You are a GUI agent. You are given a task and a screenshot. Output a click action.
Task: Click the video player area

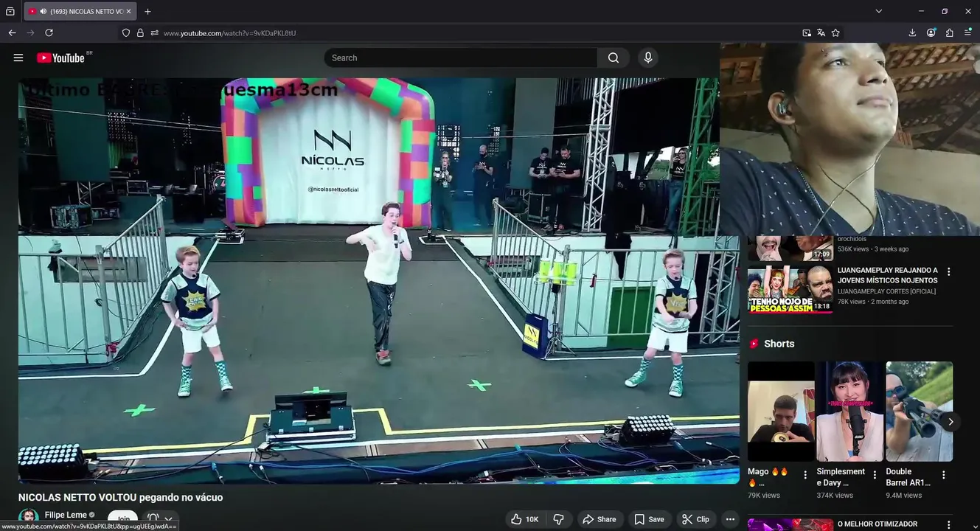(x=379, y=281)
